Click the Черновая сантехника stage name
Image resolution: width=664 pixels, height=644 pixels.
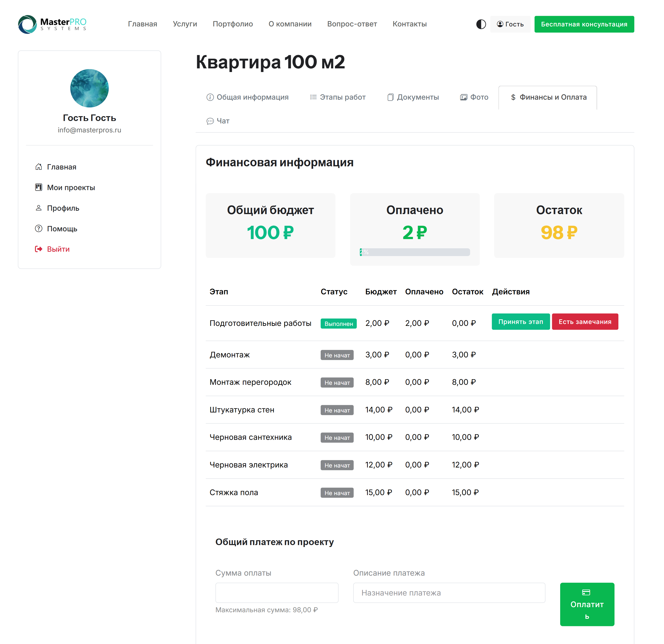point(250,437)
